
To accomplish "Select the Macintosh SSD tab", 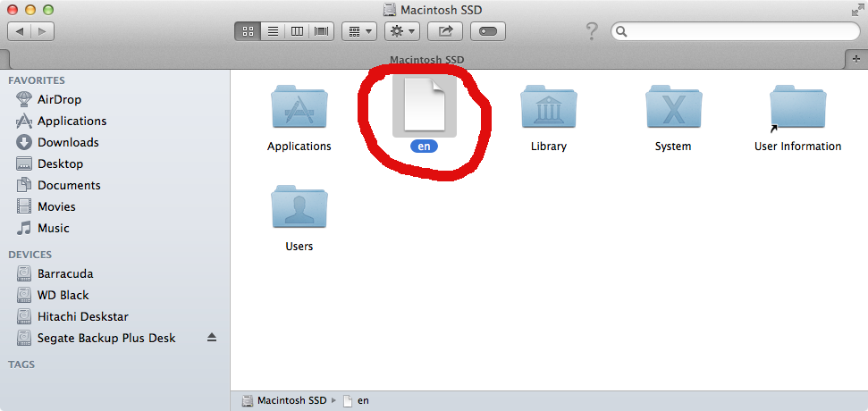I will (426, 59).
